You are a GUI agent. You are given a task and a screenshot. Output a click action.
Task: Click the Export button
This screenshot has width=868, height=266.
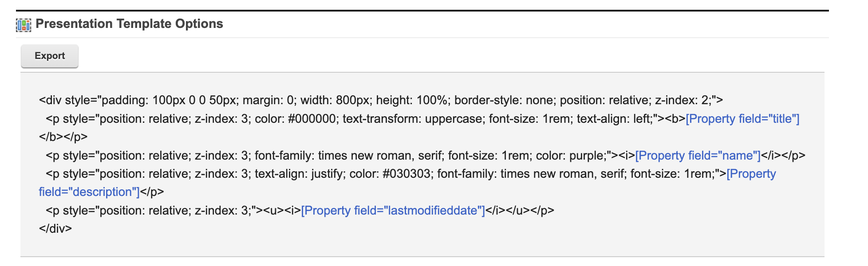click(x=50, y=56)
